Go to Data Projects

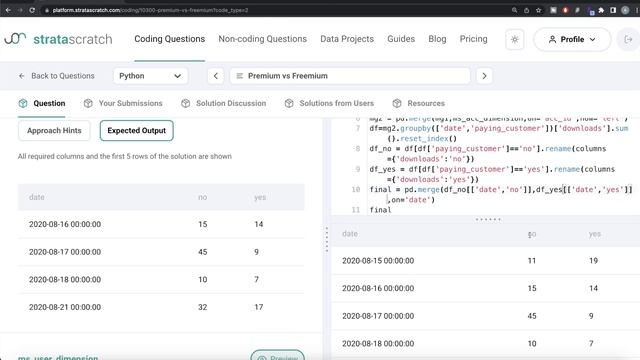347,39
